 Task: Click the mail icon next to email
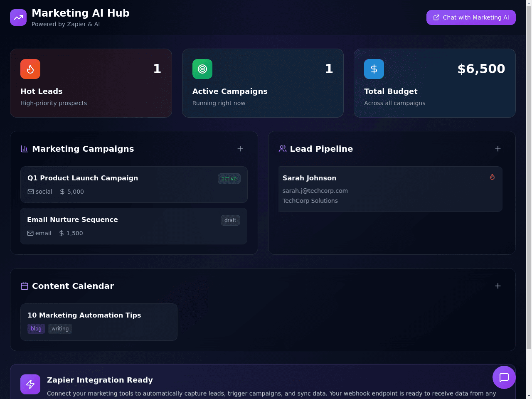(x=30, y=233)
